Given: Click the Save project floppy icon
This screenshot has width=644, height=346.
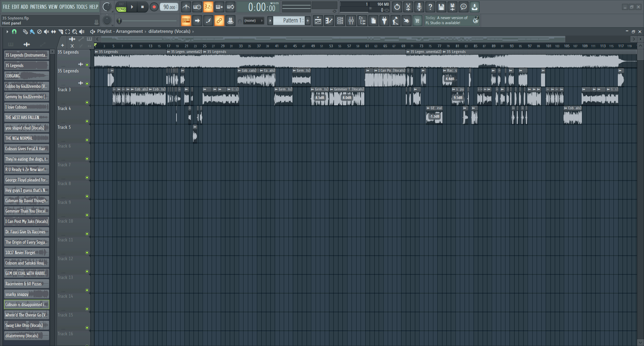Looking at the screenshot, I should pos(441,7).
